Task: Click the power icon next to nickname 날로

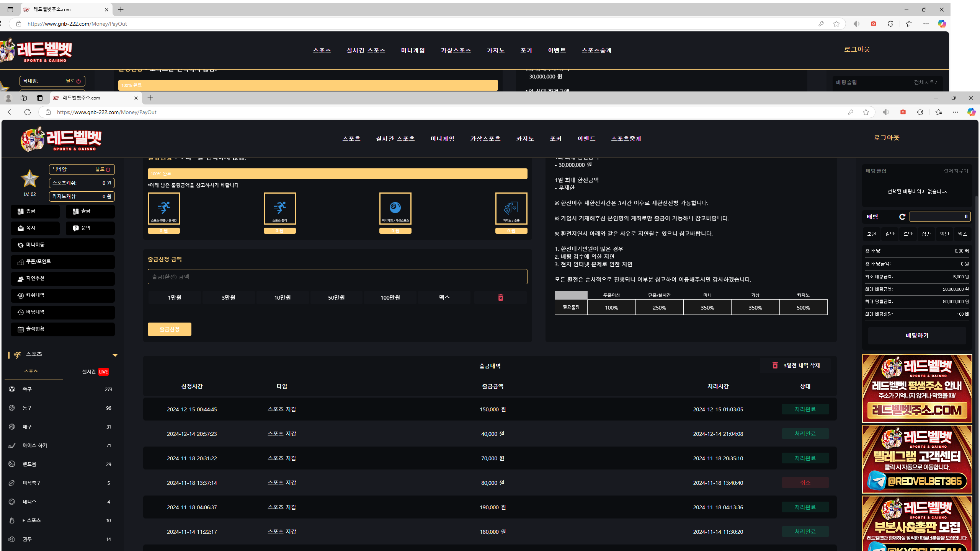Action: [108, 170]
